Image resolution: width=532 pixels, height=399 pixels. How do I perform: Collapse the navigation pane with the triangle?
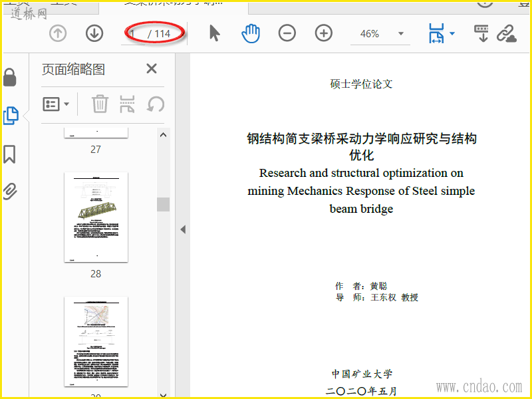[x=184, y=229]
